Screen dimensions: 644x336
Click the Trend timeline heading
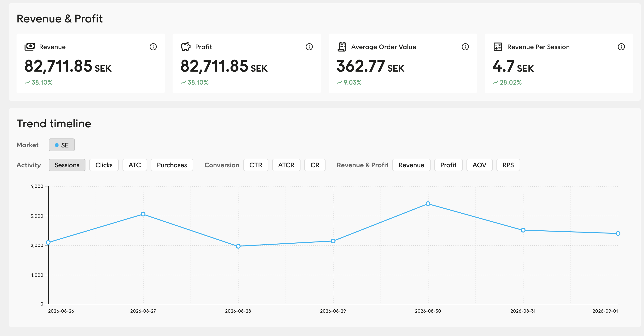click(x=54, y=124)
